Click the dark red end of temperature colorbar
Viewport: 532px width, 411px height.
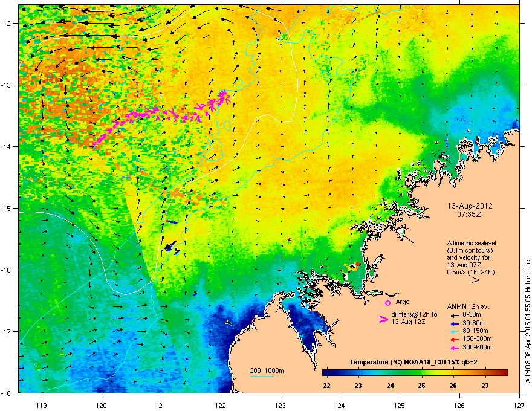pyautogui.click(x=504, y=373)
